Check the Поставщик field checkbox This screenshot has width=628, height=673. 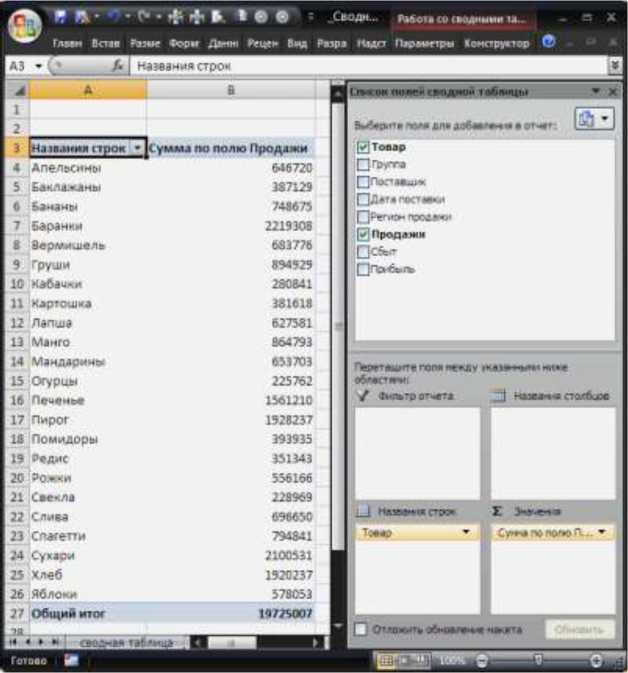(363, 182)
